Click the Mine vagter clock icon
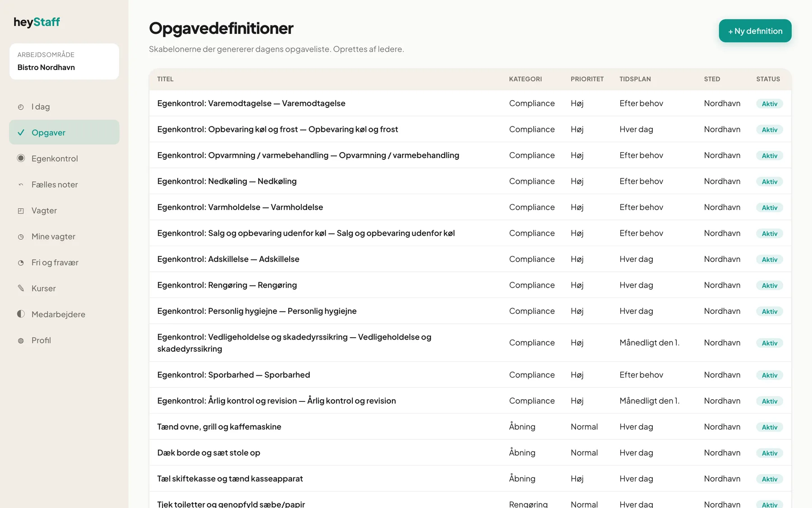Screen dimensions: 812x508 click(x=21, y=237)
